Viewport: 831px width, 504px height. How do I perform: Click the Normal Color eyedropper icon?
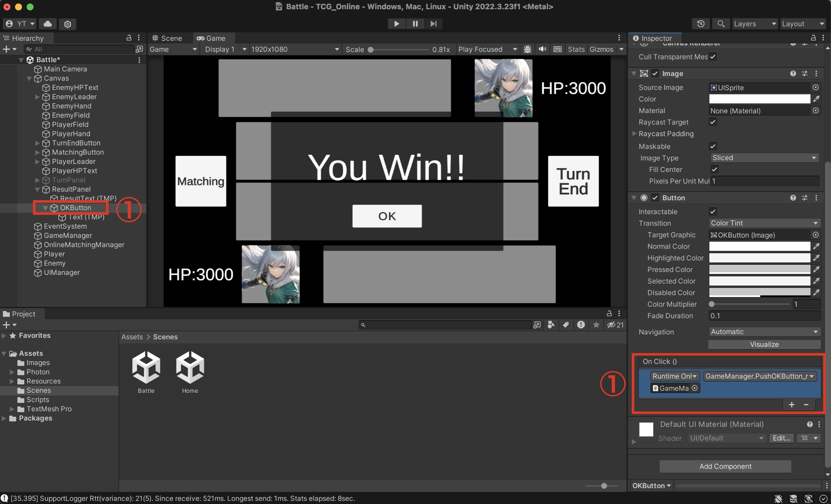click(816, 246)
